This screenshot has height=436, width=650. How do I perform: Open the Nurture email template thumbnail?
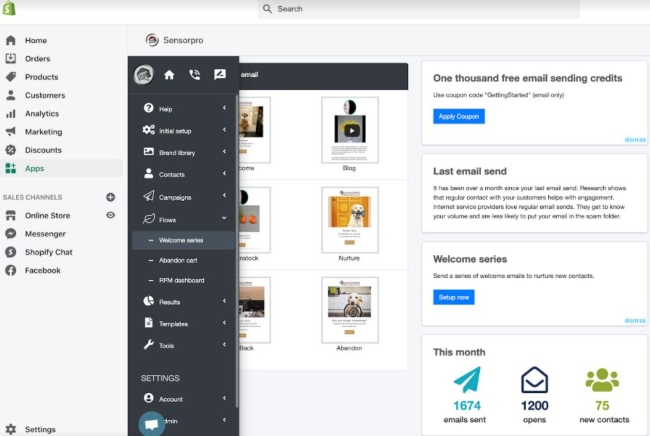(x=350, y=220)
